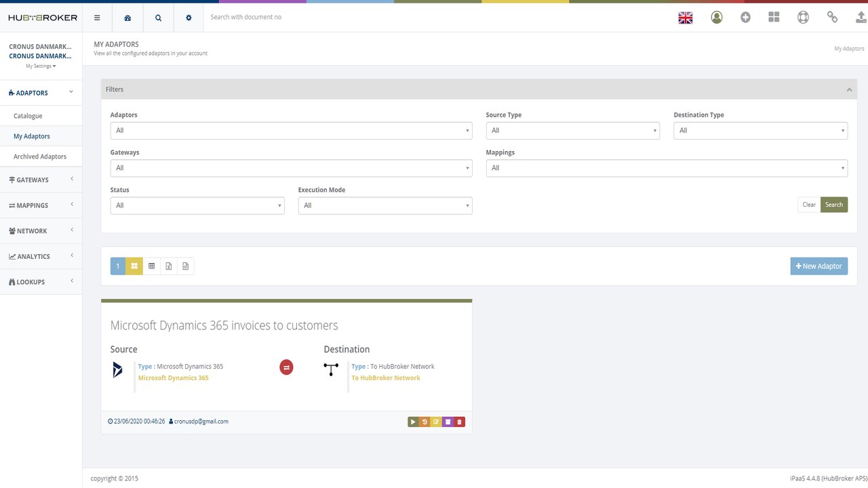The width and height of the screenshot is (868, 488).
Task: Click the upload icon in header
Action: point(861,17)
